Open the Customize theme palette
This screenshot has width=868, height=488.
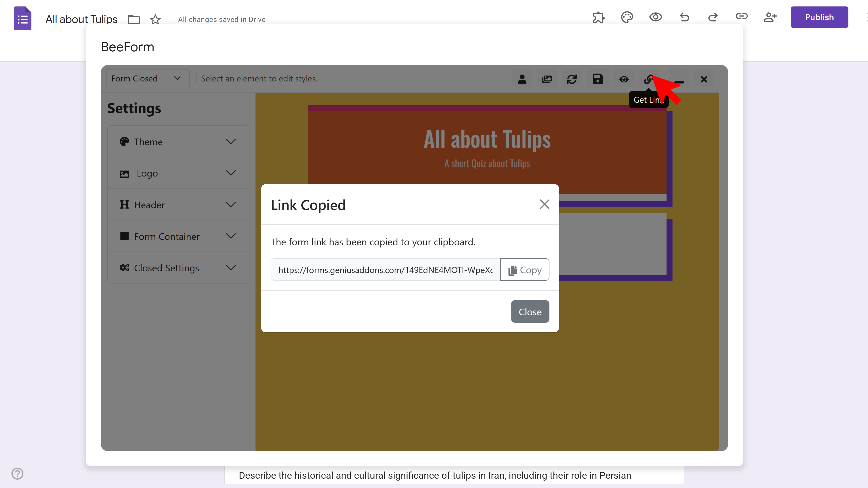click(627, 17)
